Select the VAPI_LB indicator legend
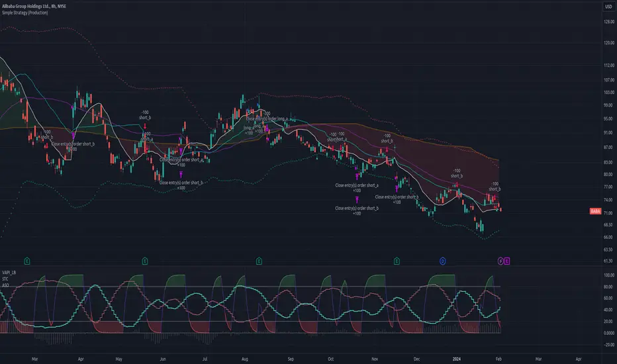Screen dimensions: 617x364 click(x=9, y=272)
